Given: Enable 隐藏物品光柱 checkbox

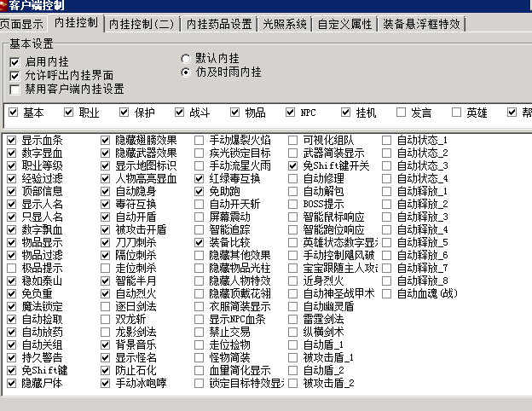Looking at the screenshot, I should coord(199,268).
